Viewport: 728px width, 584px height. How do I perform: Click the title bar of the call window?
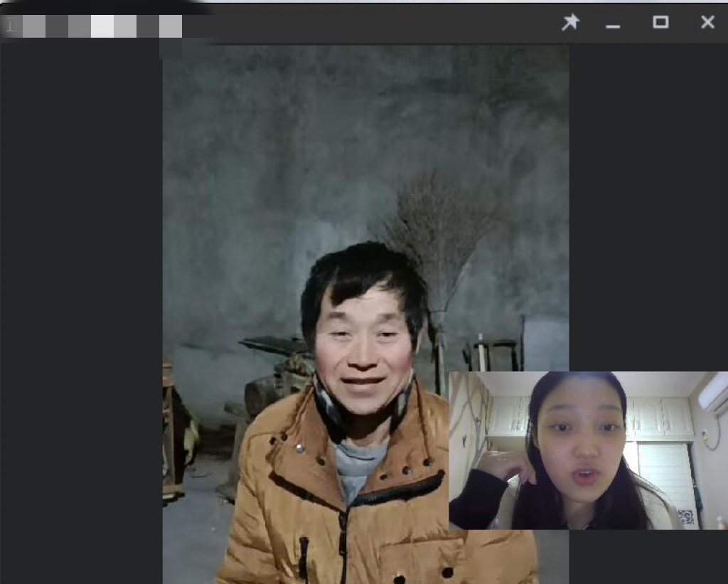[x=320, y=22]
